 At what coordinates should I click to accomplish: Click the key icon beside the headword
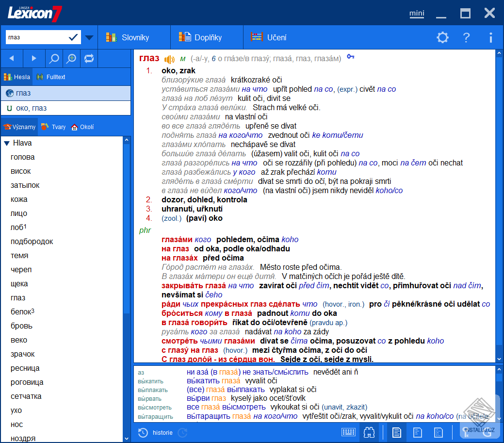point(350,57)
